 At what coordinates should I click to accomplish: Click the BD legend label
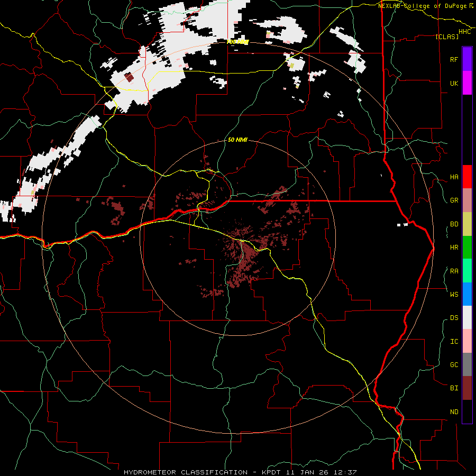[454, 224]
